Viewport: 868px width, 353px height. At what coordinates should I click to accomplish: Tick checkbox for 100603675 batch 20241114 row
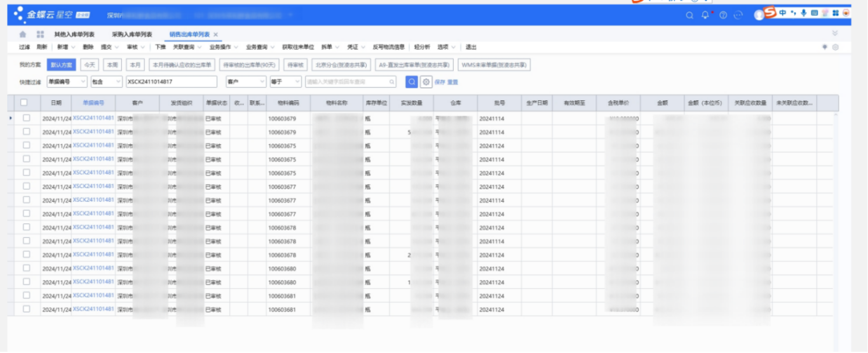(x=26, y=159)
